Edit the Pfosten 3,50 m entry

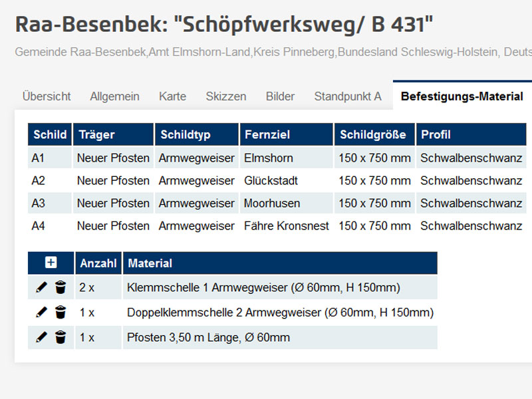[x=40, y=338]
